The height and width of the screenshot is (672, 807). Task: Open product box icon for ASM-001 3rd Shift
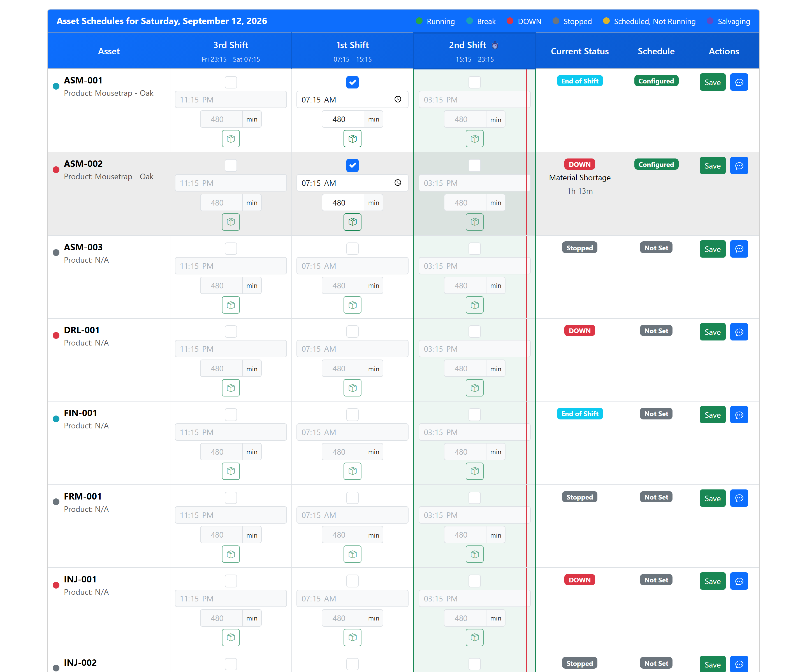coord(231,139)
